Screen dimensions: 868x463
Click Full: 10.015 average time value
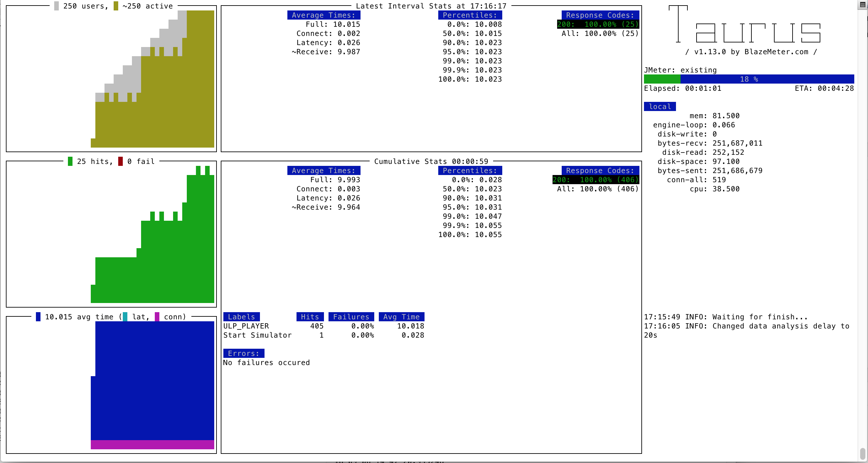(x=333, y=24)
